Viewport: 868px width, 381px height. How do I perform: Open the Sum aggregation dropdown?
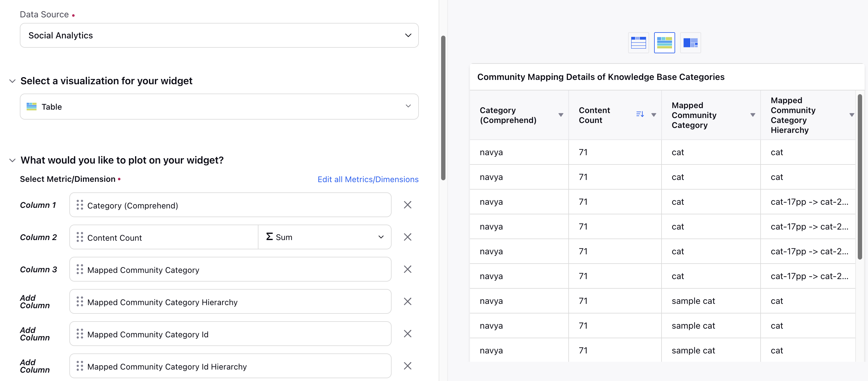[x=324, y=237]
